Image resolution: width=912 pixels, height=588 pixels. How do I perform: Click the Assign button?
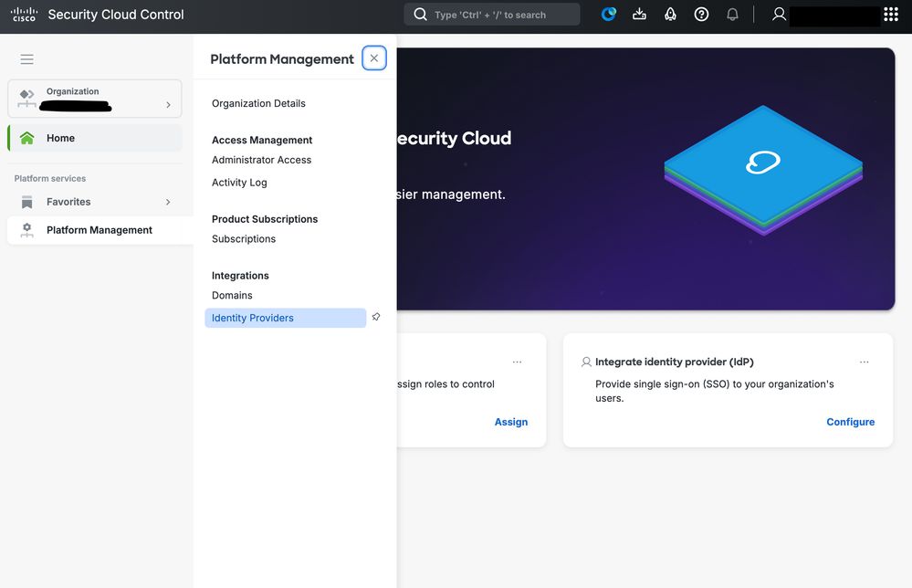pos(511,421)
